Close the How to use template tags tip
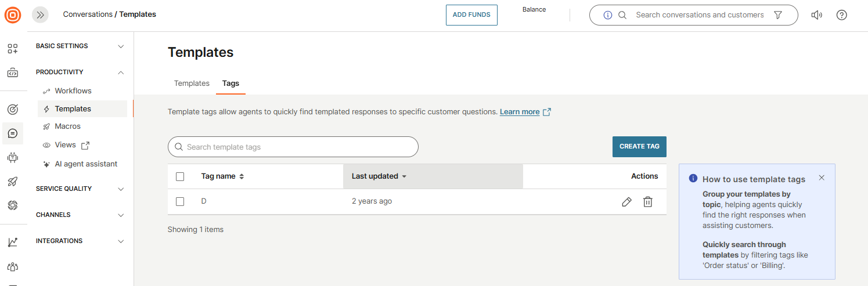 822,178
